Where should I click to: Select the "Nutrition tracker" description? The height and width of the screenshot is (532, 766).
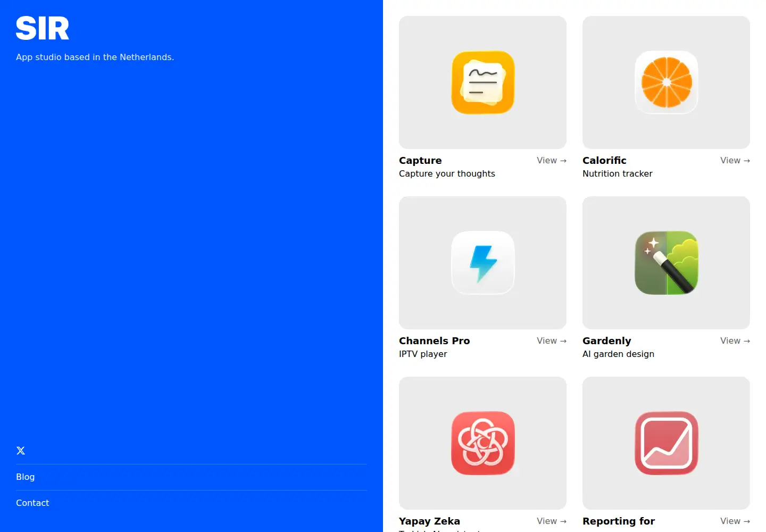(618, 173)
